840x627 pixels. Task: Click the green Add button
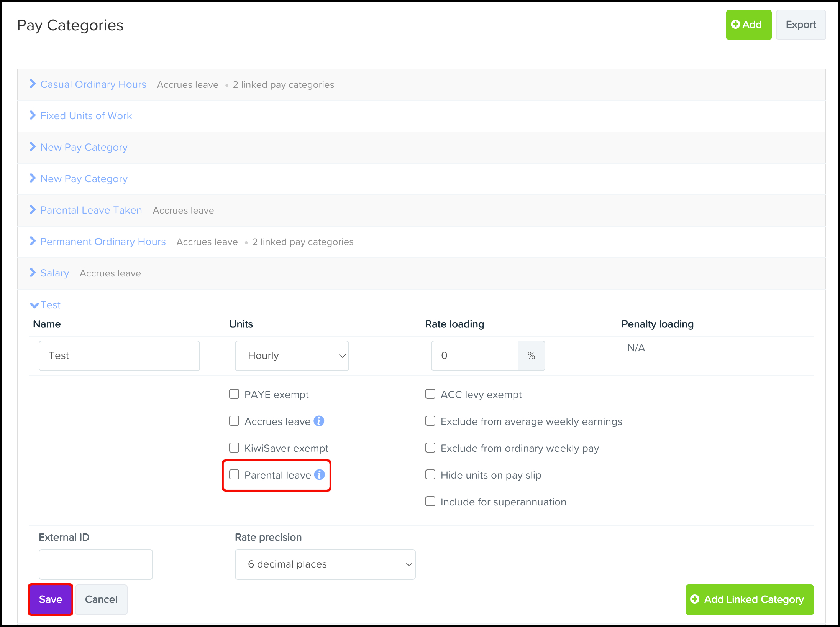click(x=748, y=25)
